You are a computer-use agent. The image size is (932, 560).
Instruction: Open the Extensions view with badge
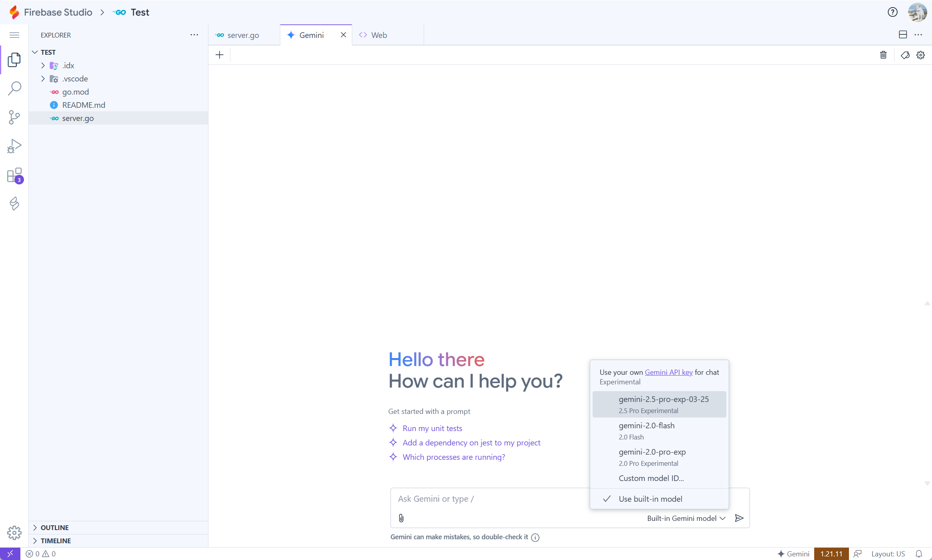pos(15,175)
